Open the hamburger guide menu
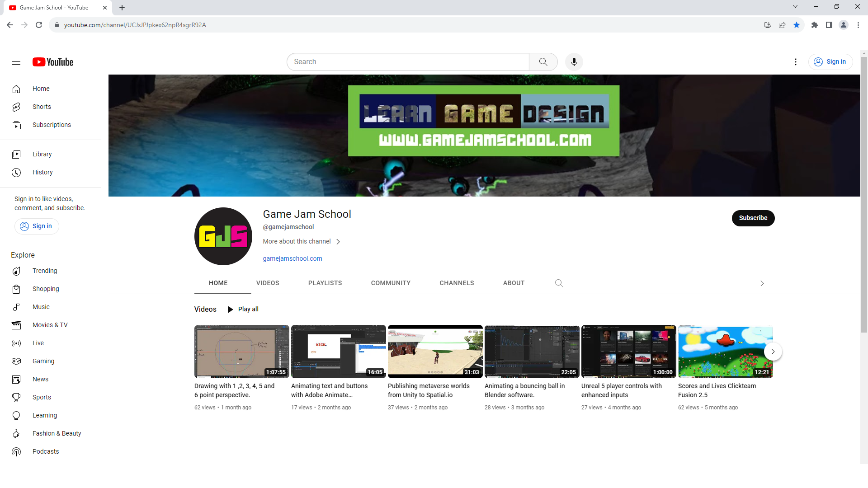Viewport: 868px width, 488px height. point(16,62)
